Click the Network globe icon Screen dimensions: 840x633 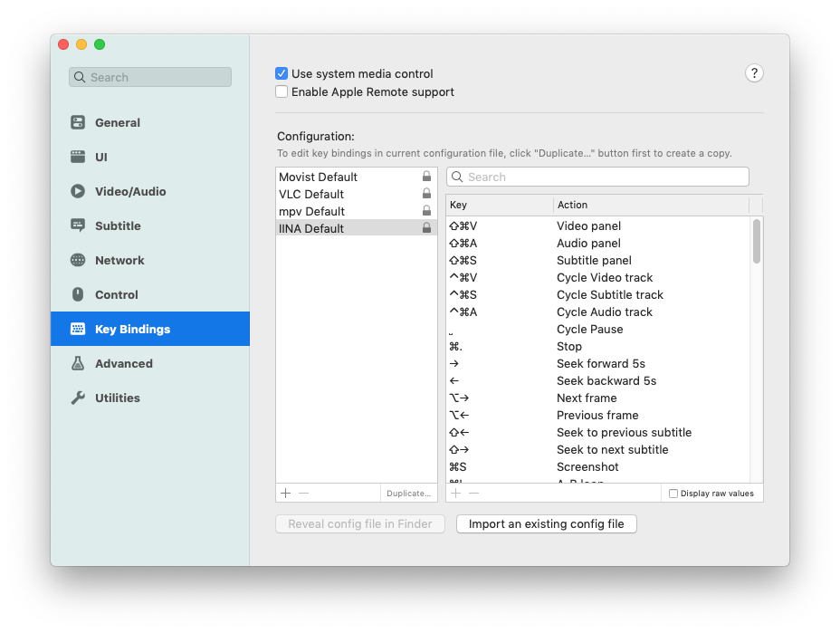pyautogui.click(x=78, y=260)
